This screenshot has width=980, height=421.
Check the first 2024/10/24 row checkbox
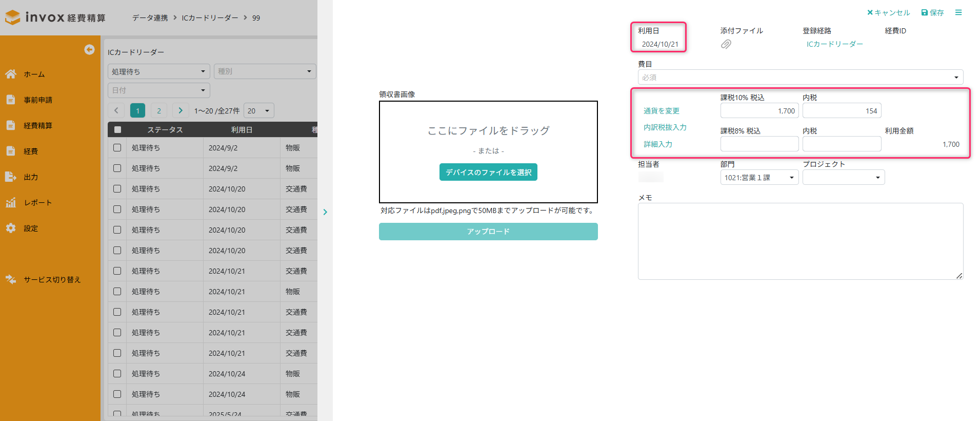pos(117,374)
